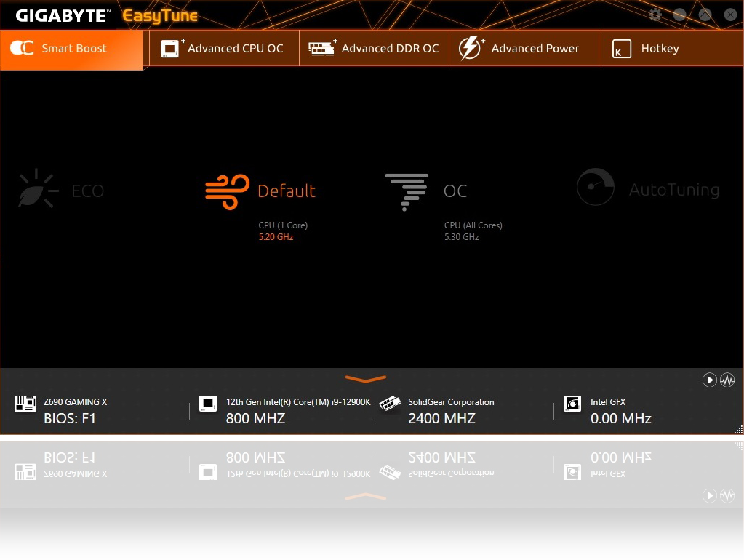Collapse the hardware info panel chevron
The image size is (744, 560).
point(365,379)
